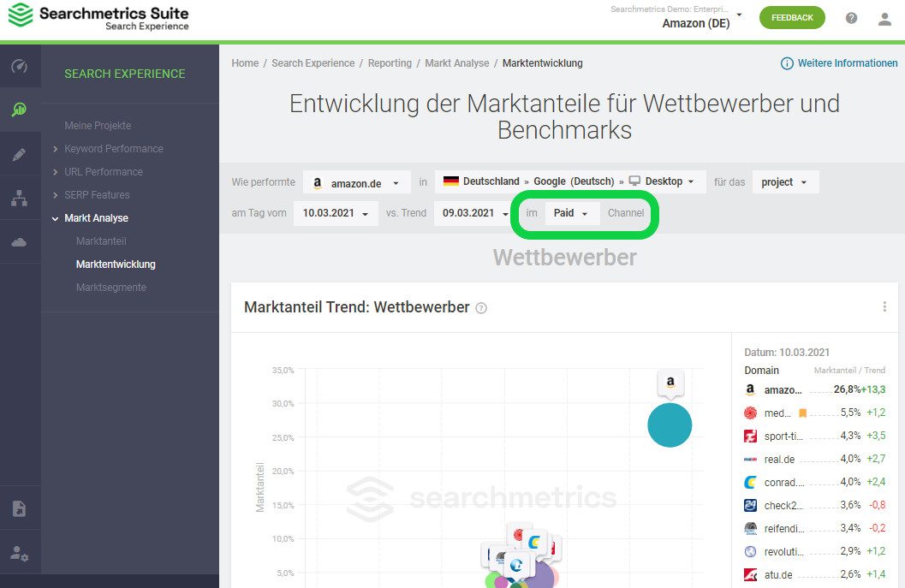
Task: Open the Content Experience pencil icon
Action: pyautogui.click(x=20, y=154)
